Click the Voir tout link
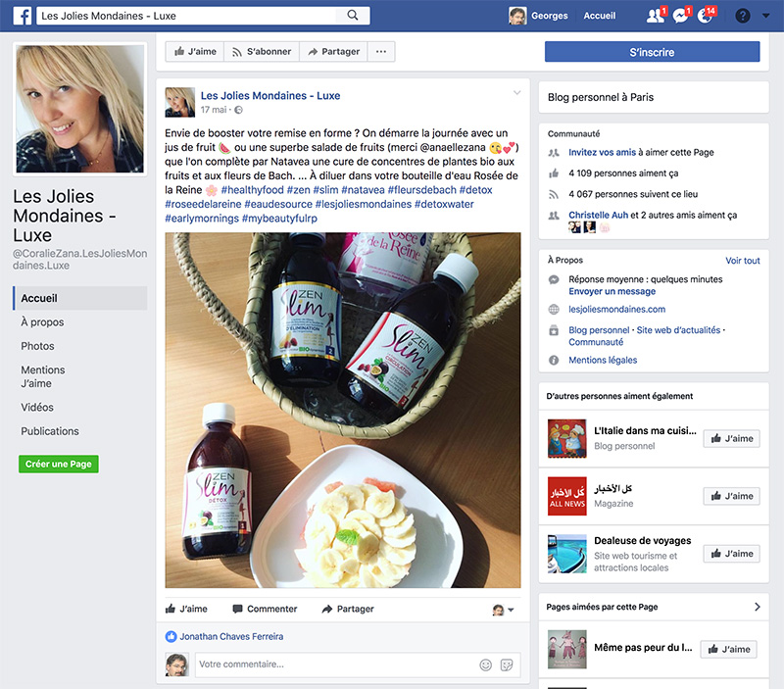This screenshot has height=689, width=784. pyautogui.click(x=743, y=261)
